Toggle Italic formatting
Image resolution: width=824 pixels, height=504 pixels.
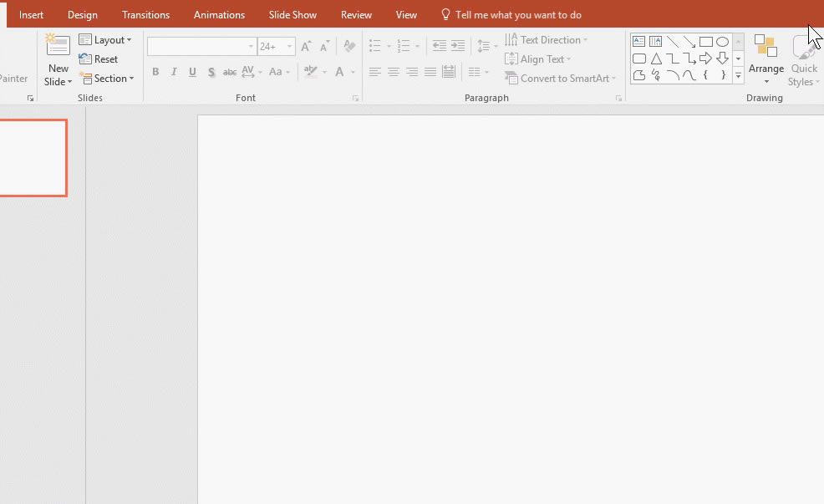click(x=174, y=72)
